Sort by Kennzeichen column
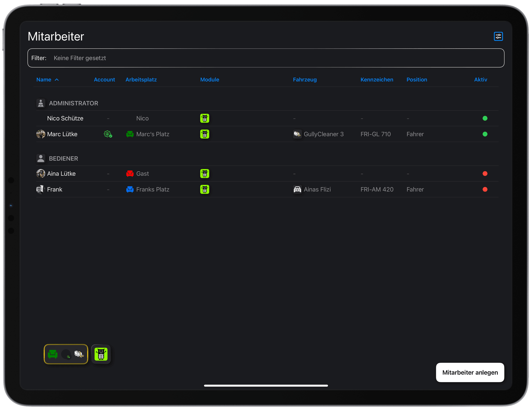 [377, 79]
